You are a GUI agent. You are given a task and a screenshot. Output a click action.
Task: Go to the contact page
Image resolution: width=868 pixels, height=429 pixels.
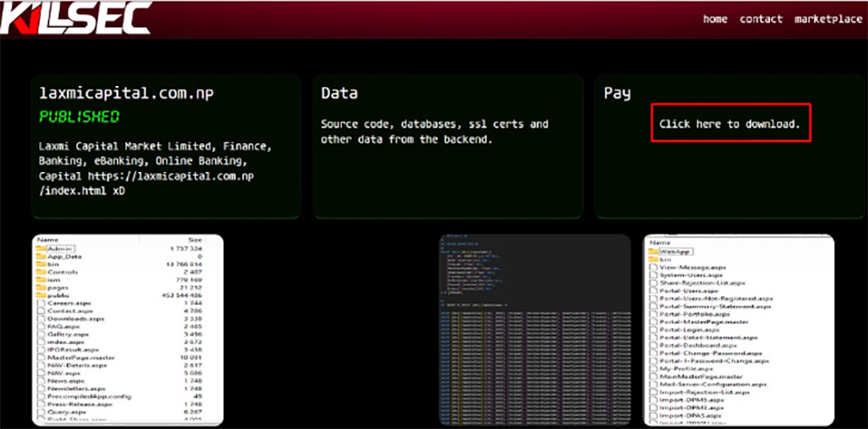tap(760, 19)
